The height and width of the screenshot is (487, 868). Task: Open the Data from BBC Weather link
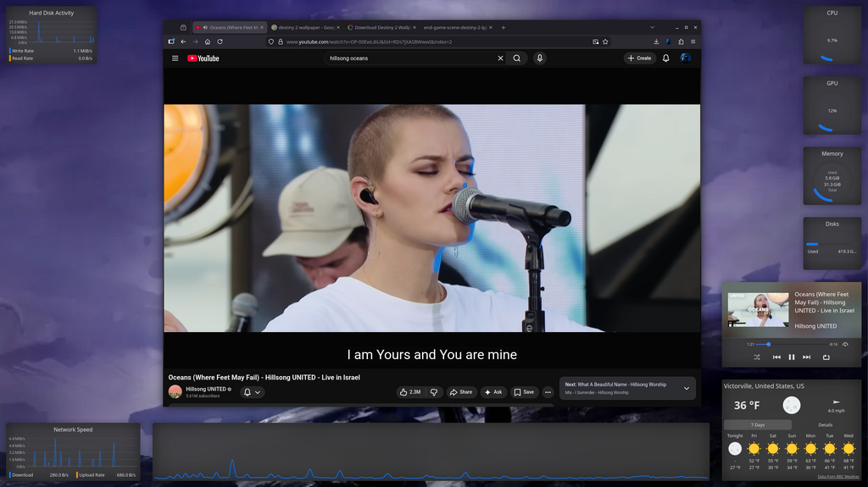838,477
